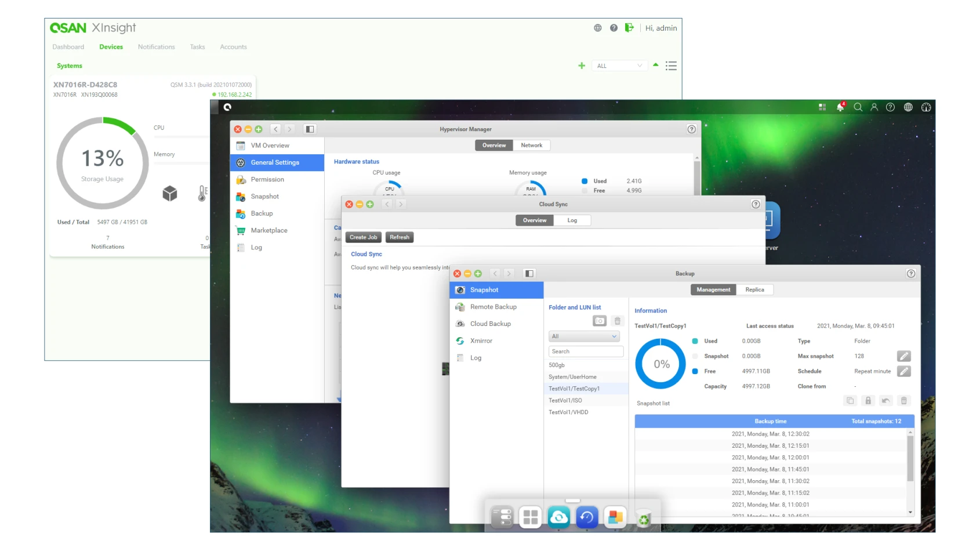This screenshot has width=980, height=551.
Task: Switch to Log tab in Cloud Sync
Action: 572,220
